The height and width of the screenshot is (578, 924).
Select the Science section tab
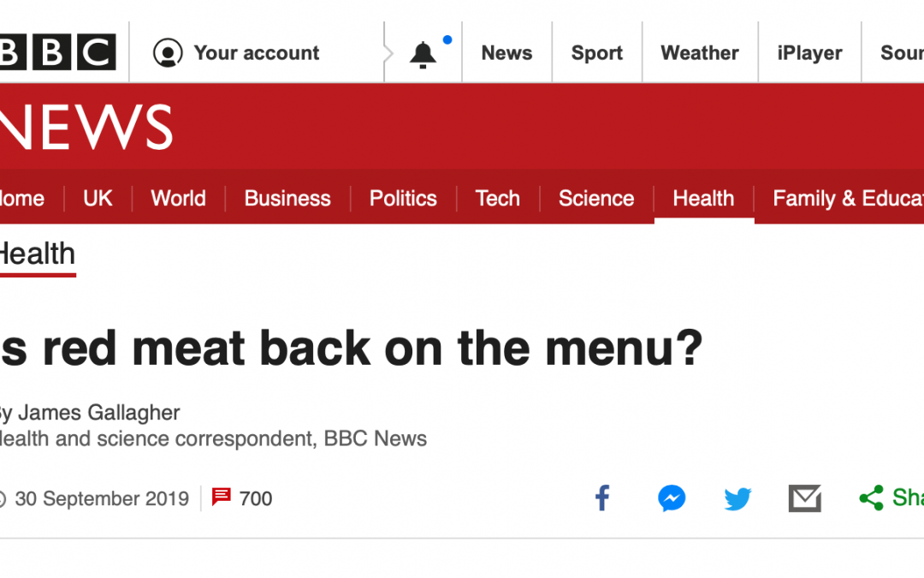(596, 199)
